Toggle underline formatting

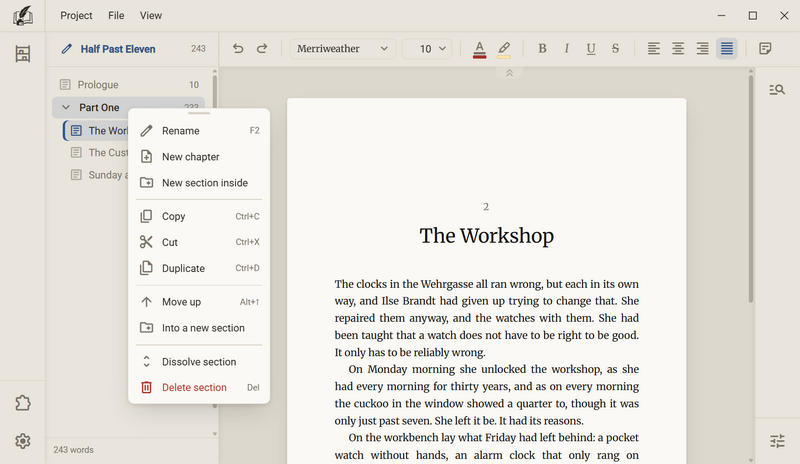tap(591, 48)
